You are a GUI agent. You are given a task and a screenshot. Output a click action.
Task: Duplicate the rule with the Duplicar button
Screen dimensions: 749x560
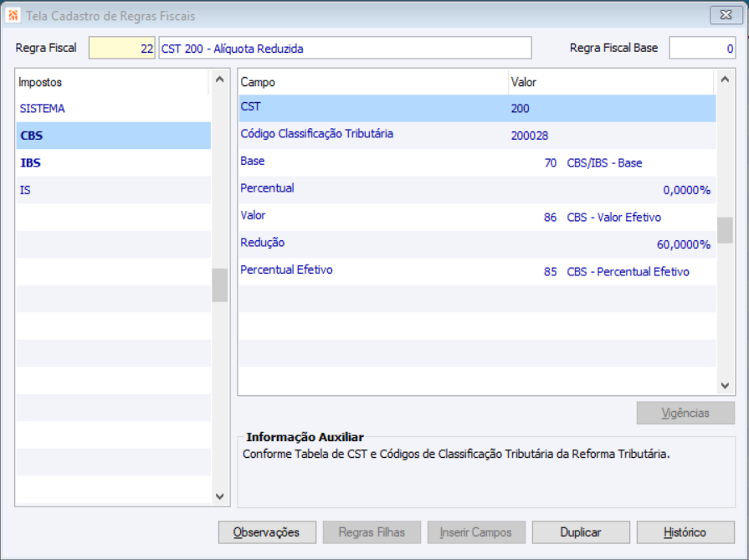581,532
